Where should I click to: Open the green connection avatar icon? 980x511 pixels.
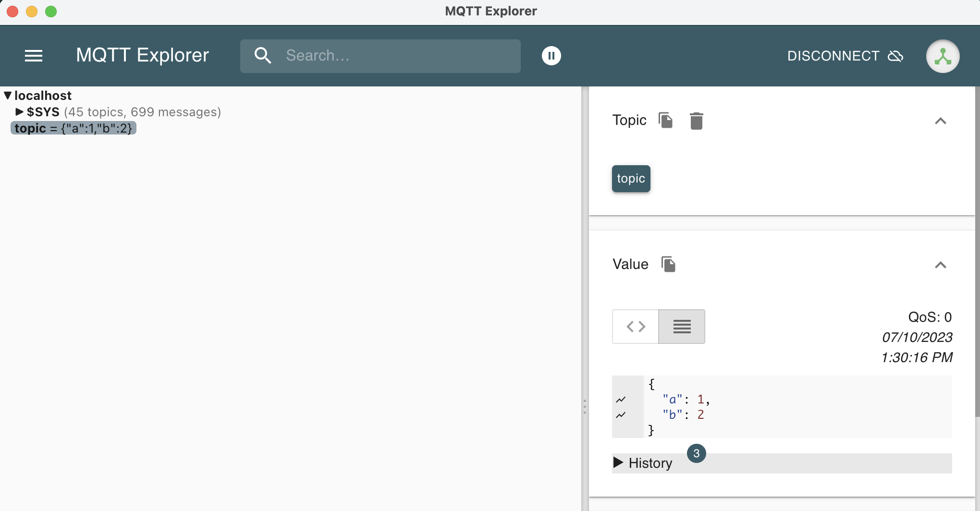tap(943, 56)
